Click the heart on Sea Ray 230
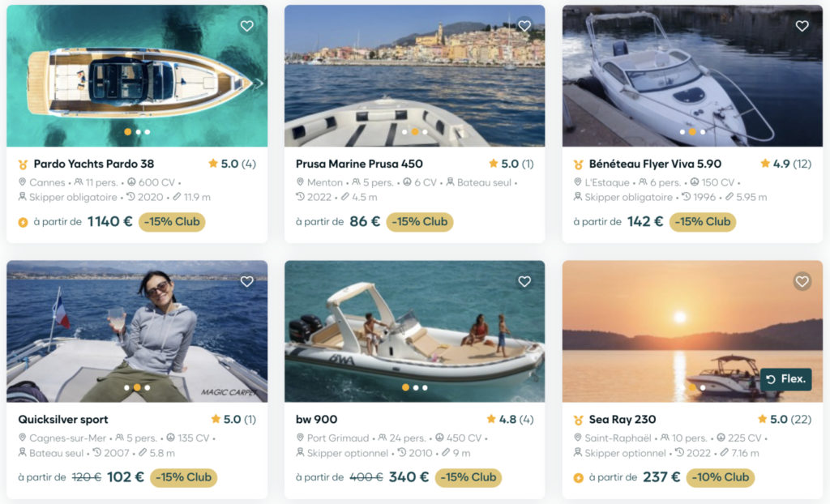The image size is (830, 504). pos(802,281)
